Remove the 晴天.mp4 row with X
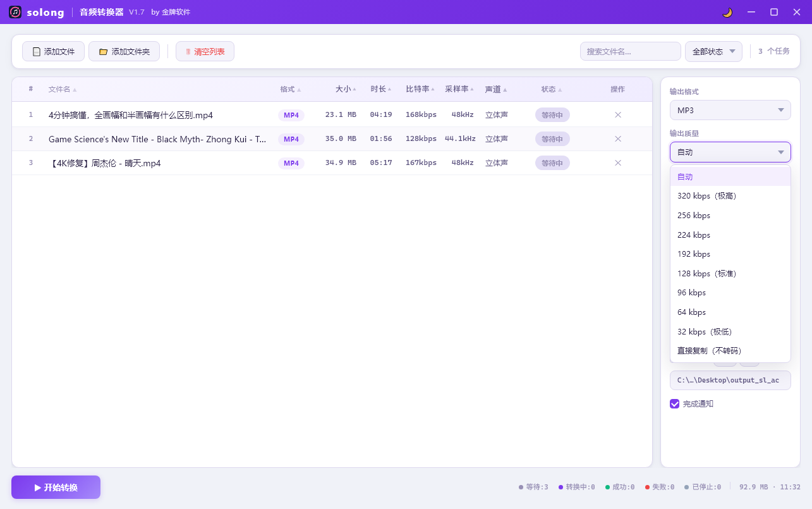The height and width of the screenshot is (509, 812). point(617,163)
